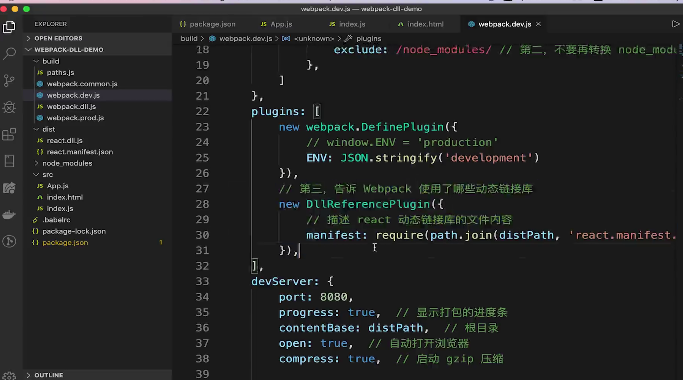Open webpack.common.js in the explorer
The height and width of the screenshot is (380, 683).
(x=82, y=84)
